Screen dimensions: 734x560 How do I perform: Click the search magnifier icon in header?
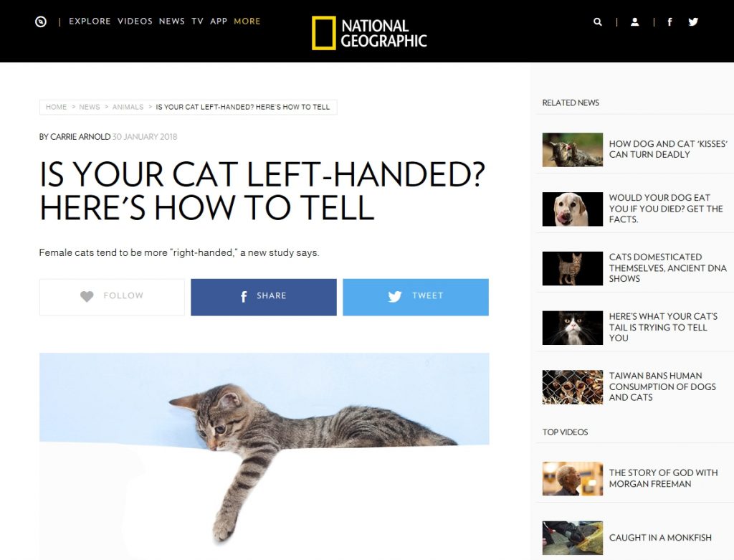pyautogui.click(x=597, y=22)
